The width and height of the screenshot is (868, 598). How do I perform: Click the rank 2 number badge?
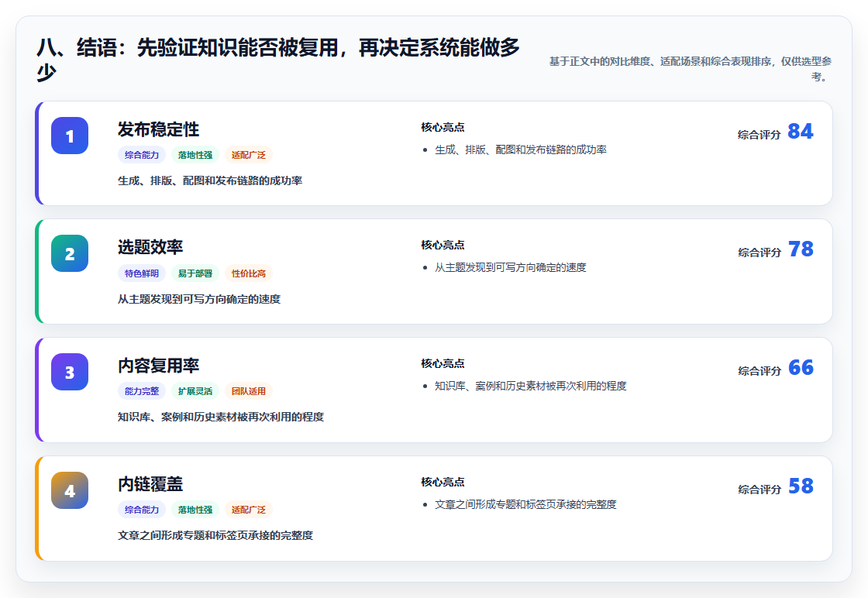pos(70,253)
